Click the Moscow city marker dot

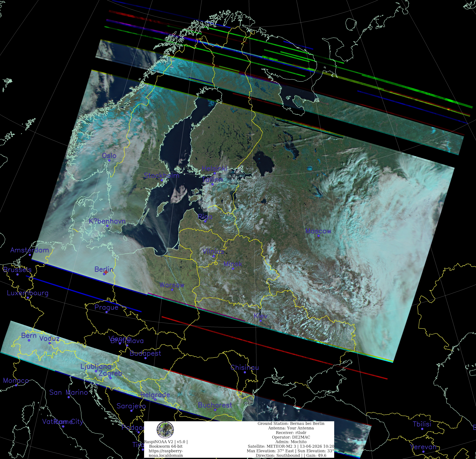point(318,236)
